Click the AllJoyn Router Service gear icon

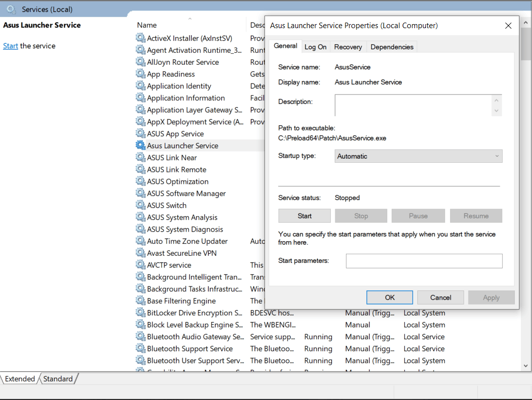pos(140,62)
